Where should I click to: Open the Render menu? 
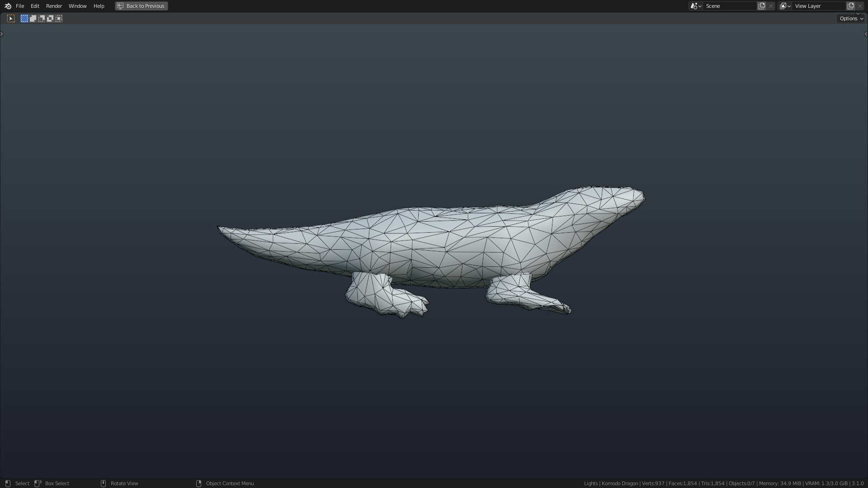pos(54,6)
